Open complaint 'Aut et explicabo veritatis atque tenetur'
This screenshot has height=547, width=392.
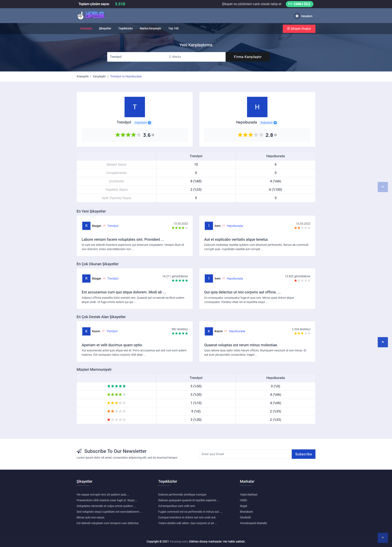236,240
